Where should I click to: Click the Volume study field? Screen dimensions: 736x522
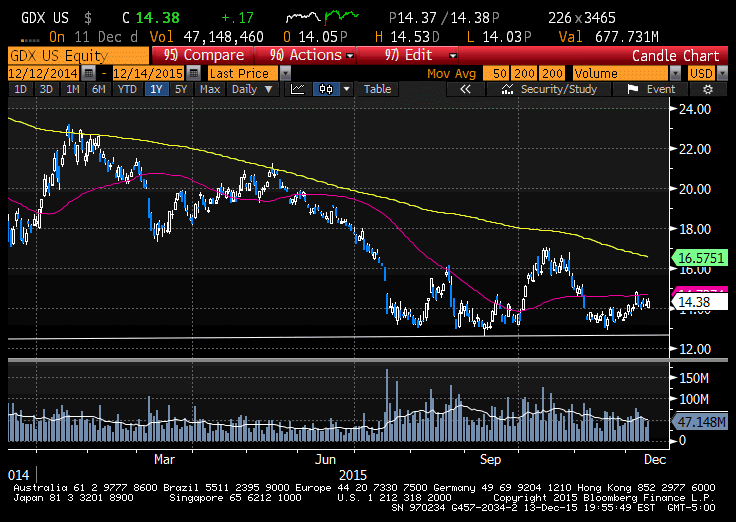(620, 73)
